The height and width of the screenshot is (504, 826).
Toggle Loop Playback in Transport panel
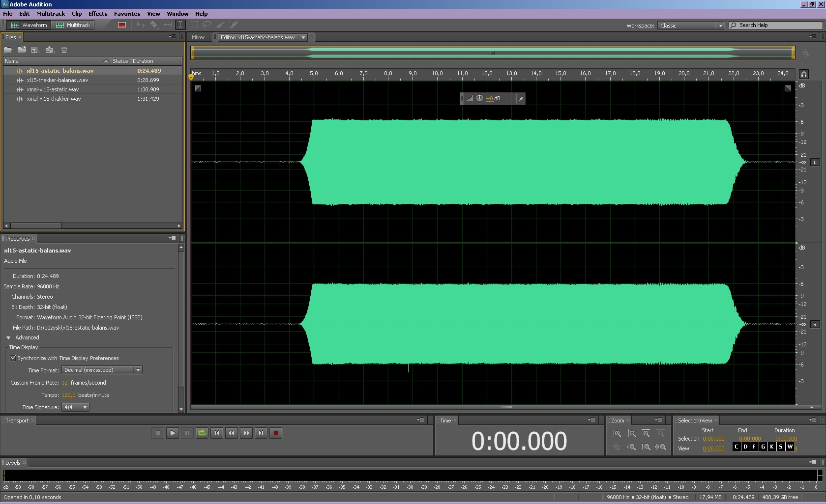202,433
